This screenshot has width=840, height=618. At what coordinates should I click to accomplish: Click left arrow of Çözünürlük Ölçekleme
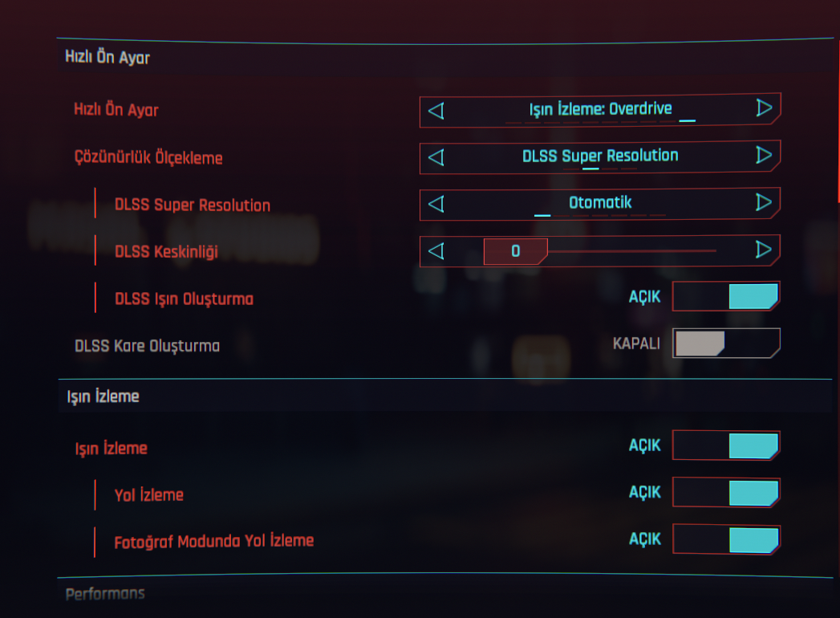pos(436,157)
